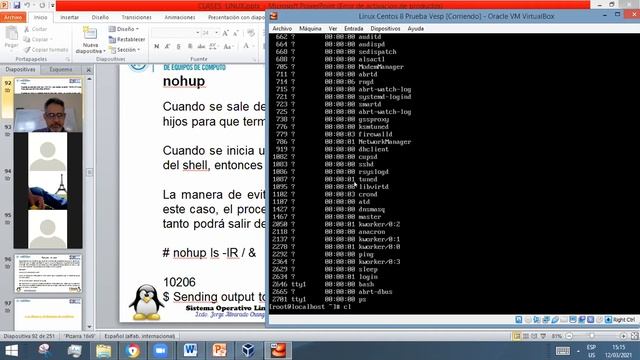
Task: Open the Windows Start button
Action: tap(11, 351)
